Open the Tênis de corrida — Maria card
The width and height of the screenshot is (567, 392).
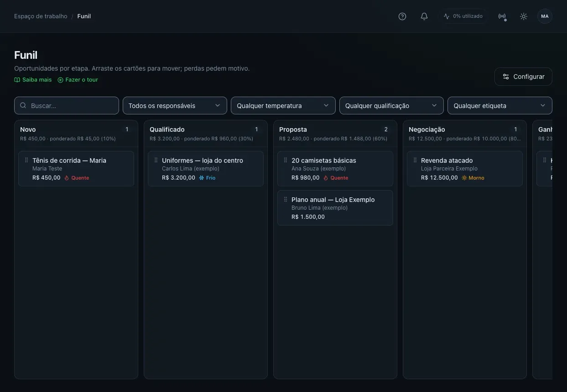pyautogui.click(x=76, y=169)
